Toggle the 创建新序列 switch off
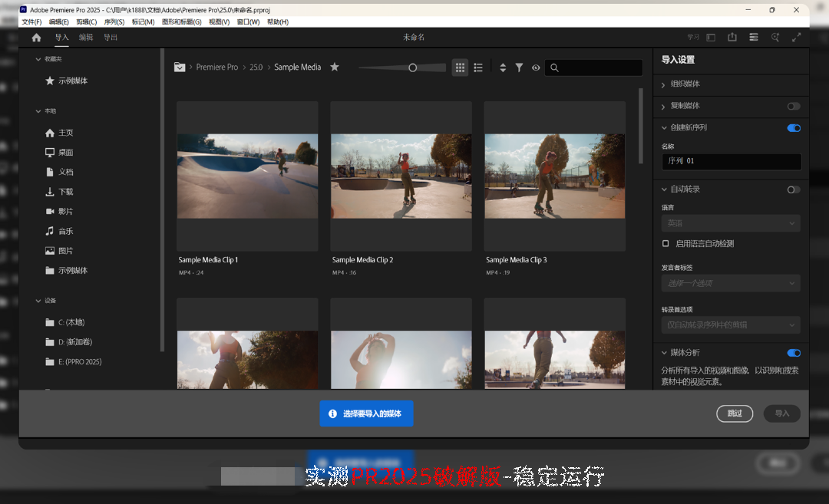 pyautogui.click(x=794, y=128)
